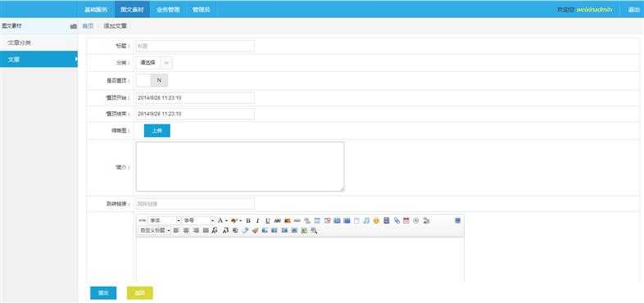644x303 pixels.
Task: Toggle the 是否置顶 switch showing N
Action: (152, 80)
